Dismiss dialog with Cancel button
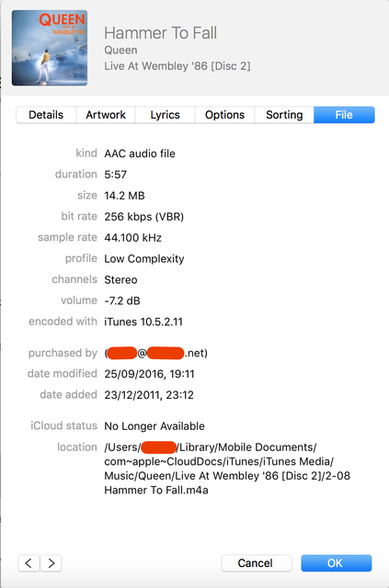This screenshot has height=588, width=389. (257, 563)
